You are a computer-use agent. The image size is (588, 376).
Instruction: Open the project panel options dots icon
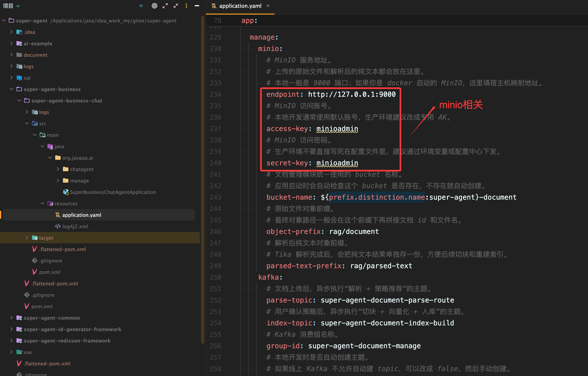(186, 6)
